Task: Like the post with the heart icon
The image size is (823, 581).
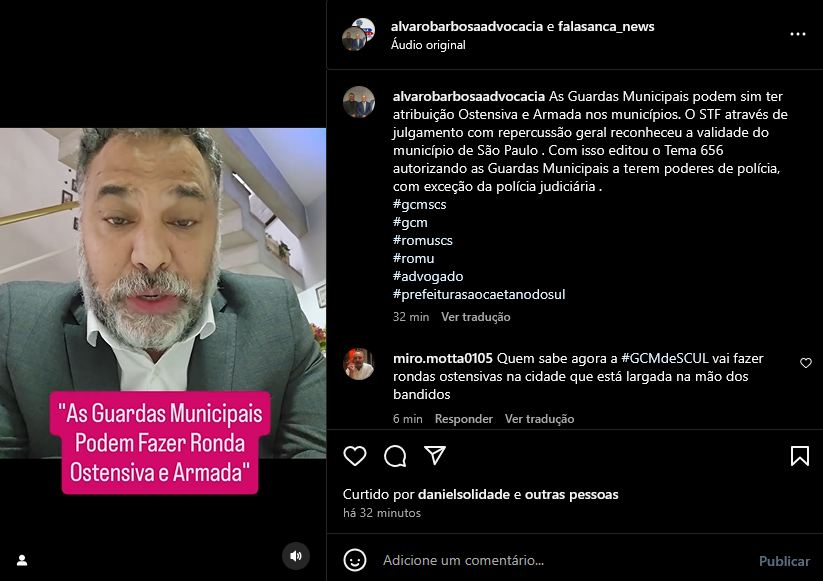Action: [x=355, y=456]
